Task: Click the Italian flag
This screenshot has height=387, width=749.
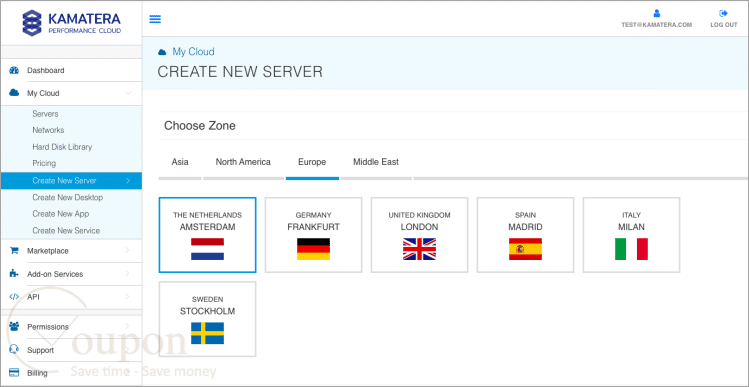Action: pos(631,249)
